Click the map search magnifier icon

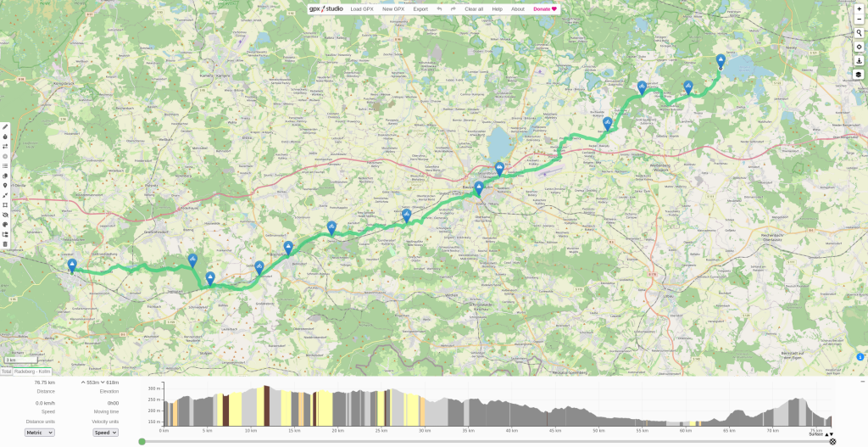pyautogui.click(x=859, y=33)
